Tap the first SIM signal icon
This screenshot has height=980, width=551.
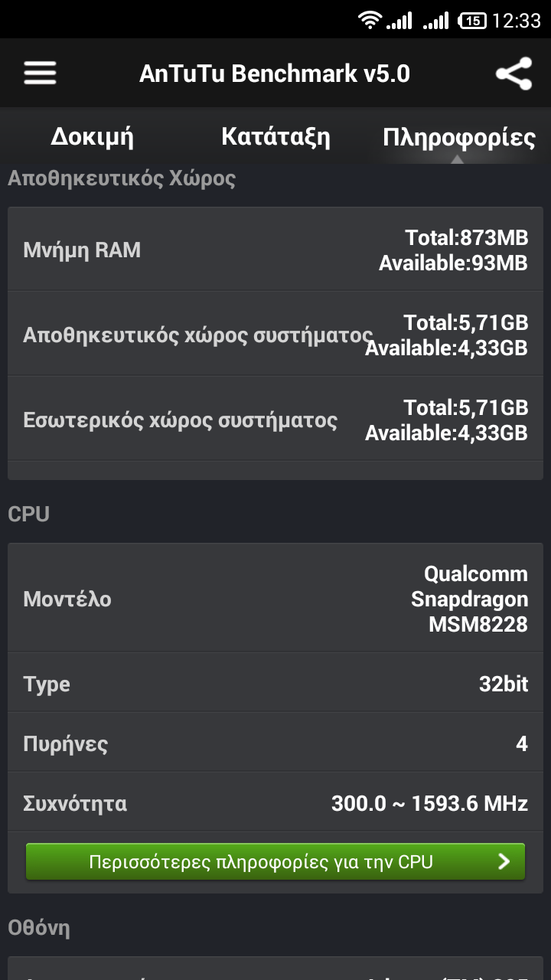pyautogui.click(x=399, y=21)
